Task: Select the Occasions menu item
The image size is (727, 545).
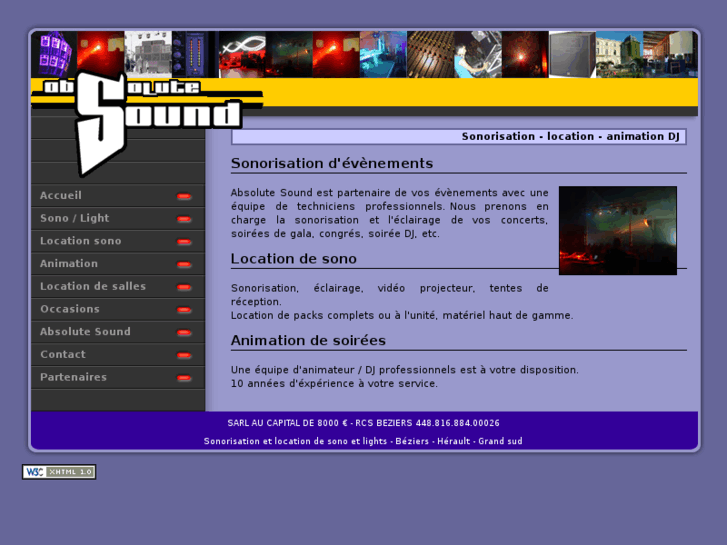Action: point(118,309)
